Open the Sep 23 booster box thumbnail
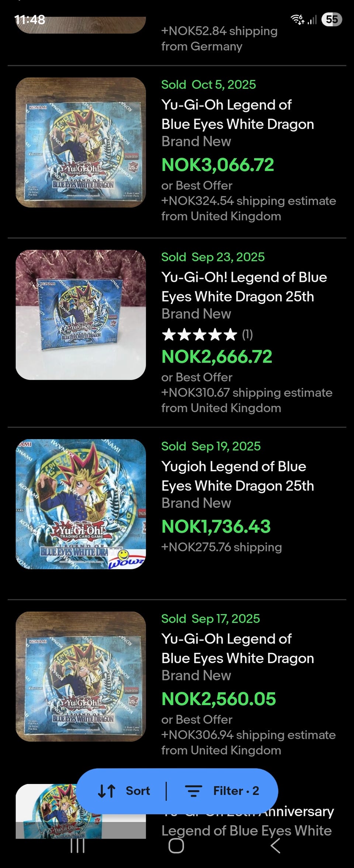 (81, 315)
